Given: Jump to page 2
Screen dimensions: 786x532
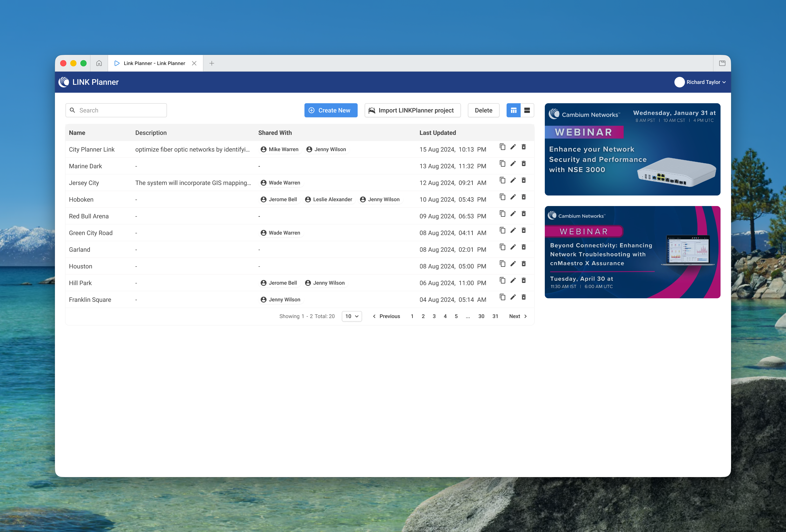Looking at the screenshot, I should [x=423, y=316].
